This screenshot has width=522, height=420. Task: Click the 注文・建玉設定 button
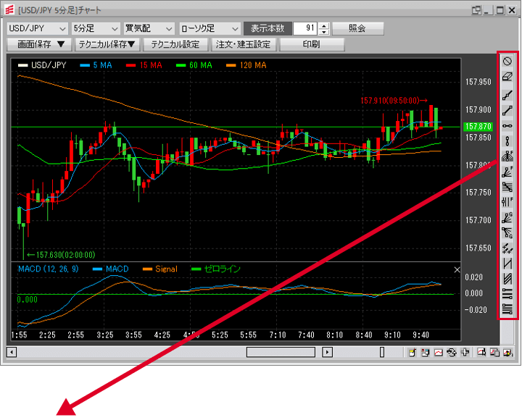(244, 45)
